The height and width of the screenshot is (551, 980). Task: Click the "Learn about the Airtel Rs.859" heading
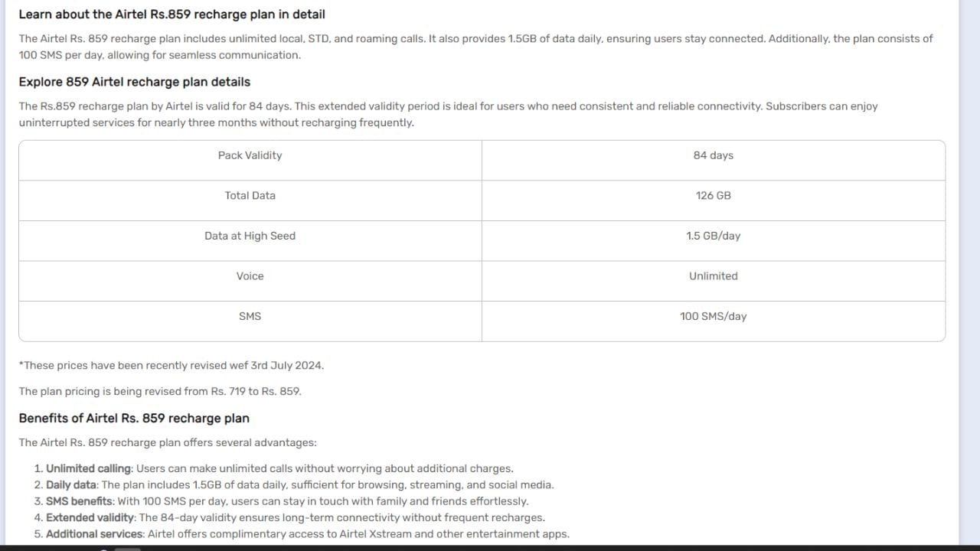coord(171,15)
